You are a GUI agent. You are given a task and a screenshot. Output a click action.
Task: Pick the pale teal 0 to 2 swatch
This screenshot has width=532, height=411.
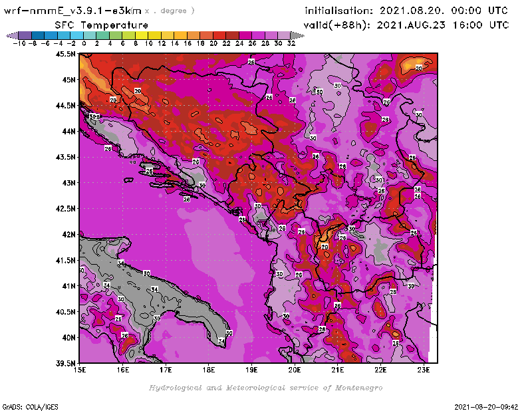[90, 35]
